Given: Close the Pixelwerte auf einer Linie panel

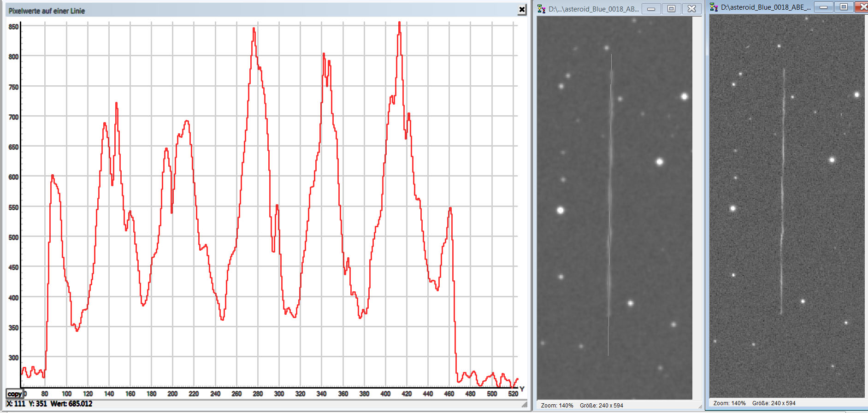Looking at the screenshot, I should [x=522, y=9].
